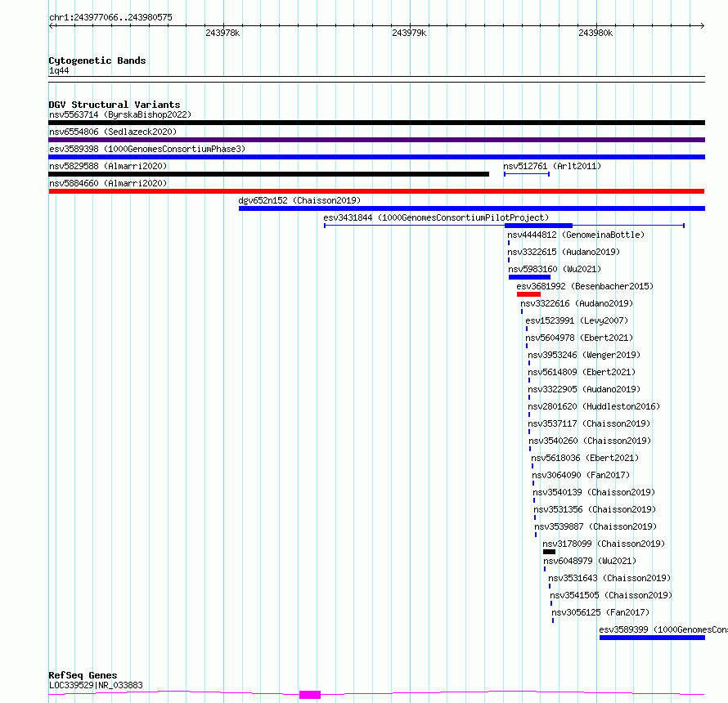The width and height of the screenshot is (728, 703).
Task: Click the blue nsv5983160 variant bar
Action: tap(530, 277)
